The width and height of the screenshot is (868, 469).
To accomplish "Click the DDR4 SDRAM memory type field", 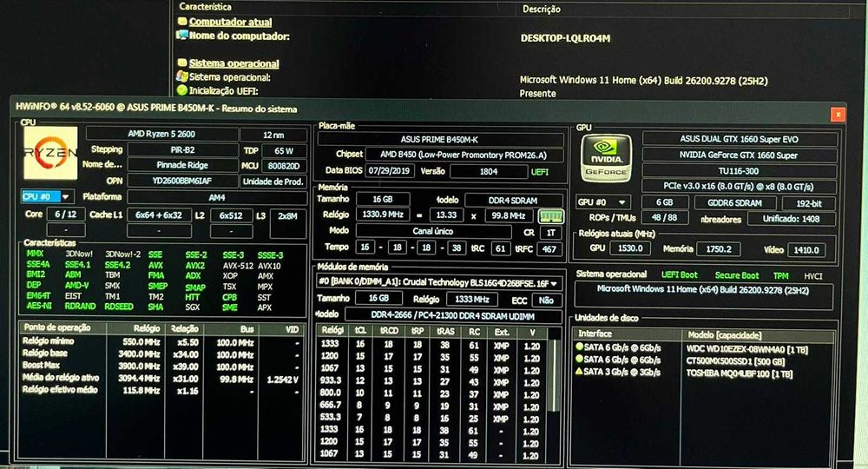I will pyautogui.click(x=513, y=201).
